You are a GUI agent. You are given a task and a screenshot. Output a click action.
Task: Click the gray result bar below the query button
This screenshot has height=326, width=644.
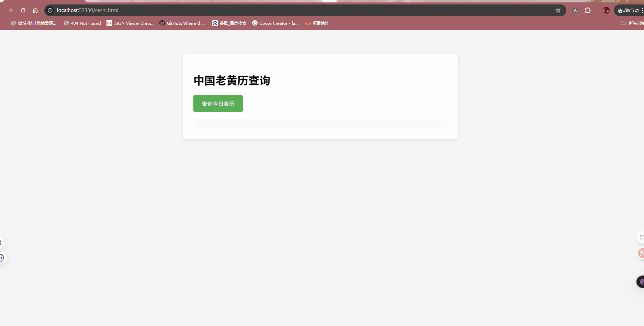(320, 123)
